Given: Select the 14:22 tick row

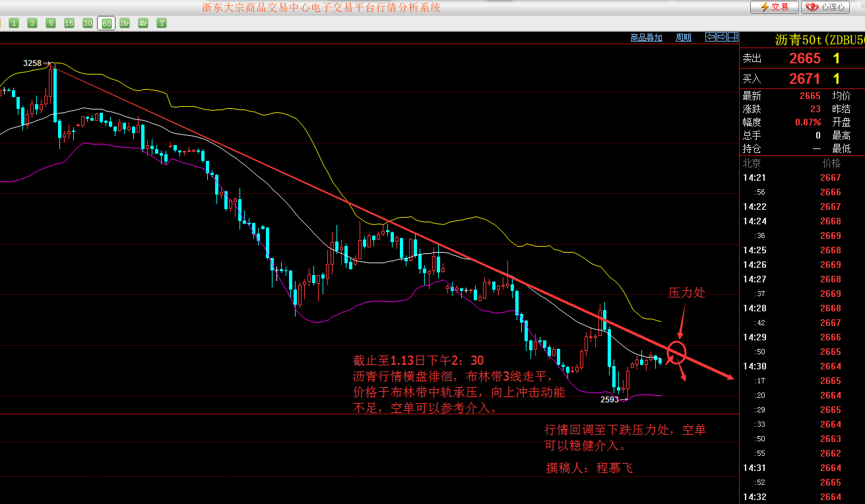Looking at the screenshot, I should pyautogui.click(x=802, y=206).
